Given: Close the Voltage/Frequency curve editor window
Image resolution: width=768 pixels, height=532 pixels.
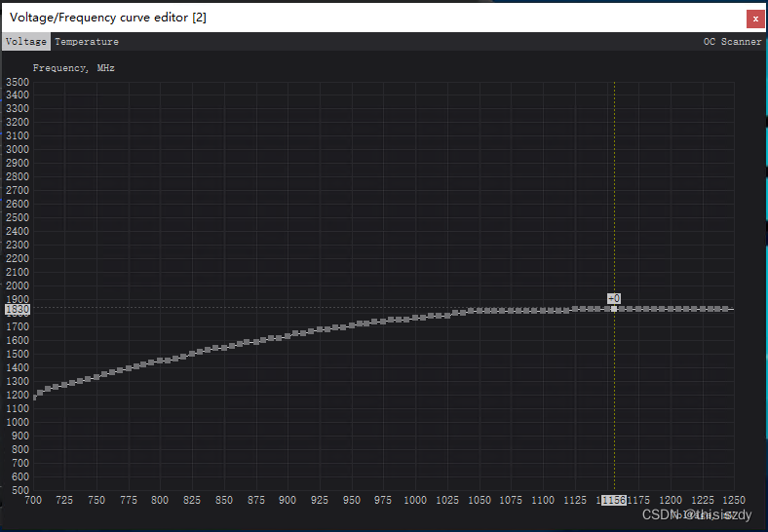Looking at the screenshot, I should point(755,19).
